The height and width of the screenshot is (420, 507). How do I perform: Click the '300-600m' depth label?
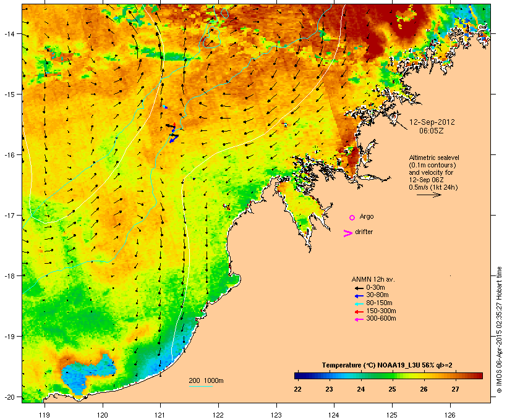coord(381,319)
